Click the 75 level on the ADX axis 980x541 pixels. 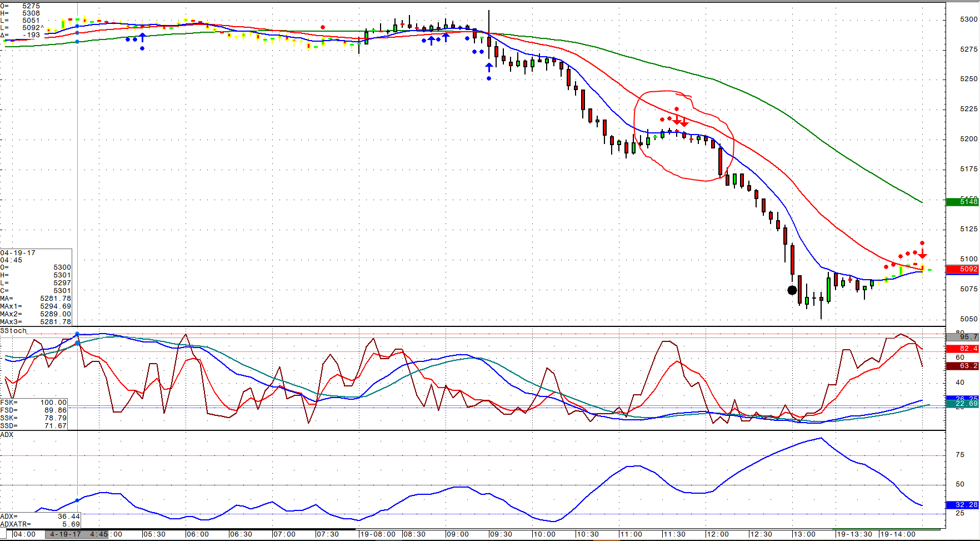959,455
